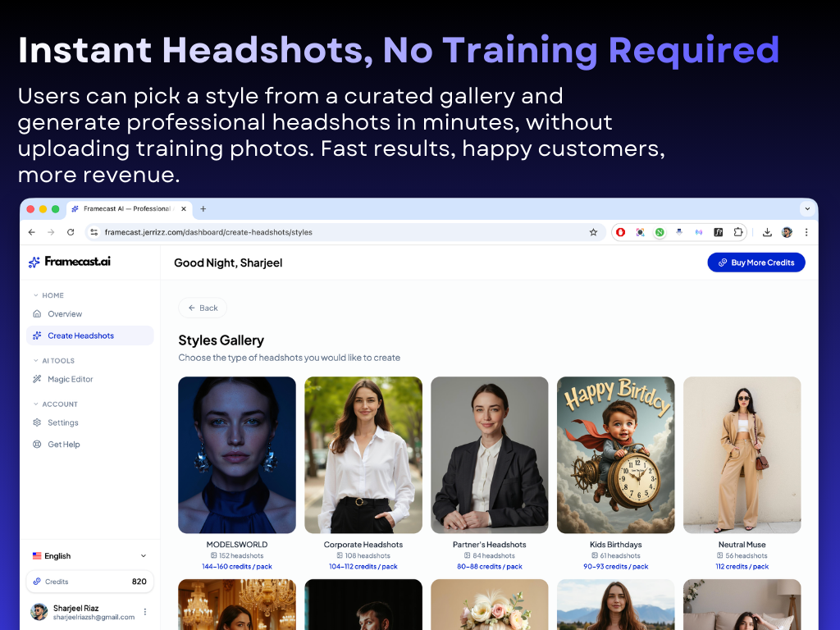Image resolution: width=840 pixels, height=630 pixels.
Task: Click the browser forward arrow
Action: (51, 232)
